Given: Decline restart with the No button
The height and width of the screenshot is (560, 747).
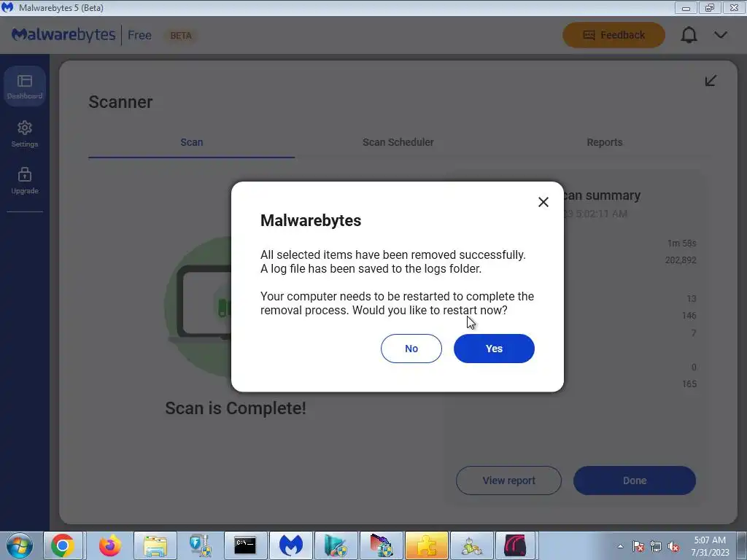Looking at the screenshot, I should (x=411, y=349).
